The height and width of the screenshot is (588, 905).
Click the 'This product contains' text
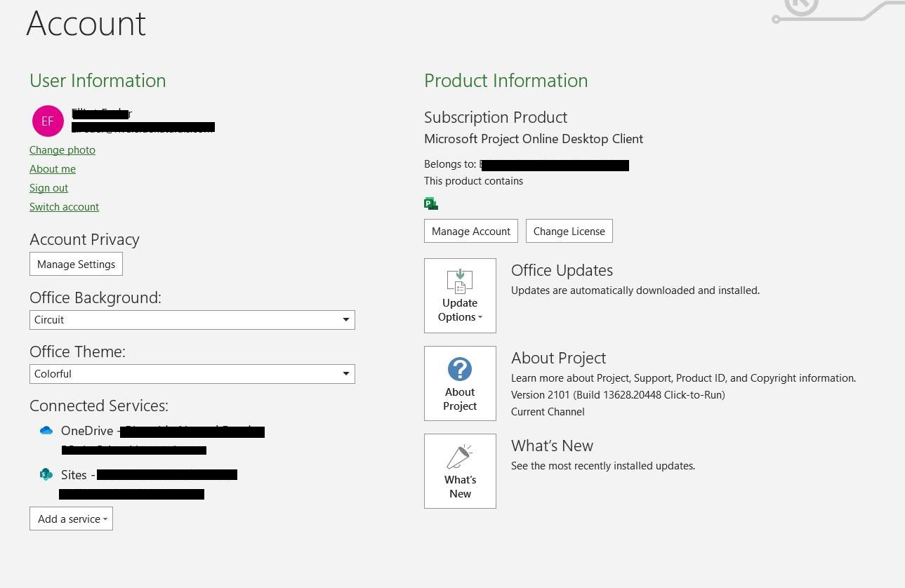point(473,180)
